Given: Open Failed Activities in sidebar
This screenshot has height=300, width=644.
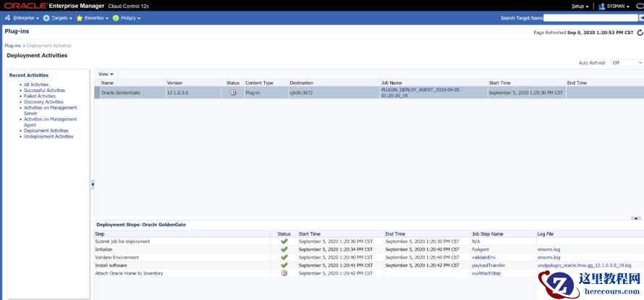Looking at the screenshot, I should tap(40, 96).
